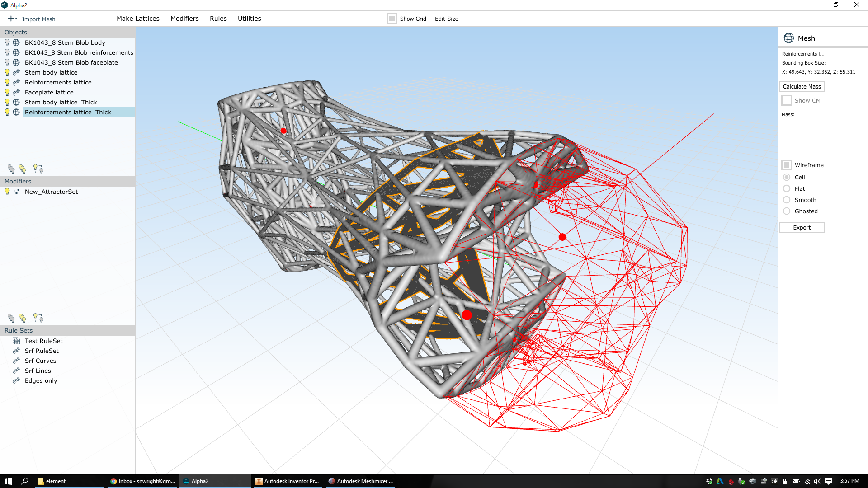Screen dimensions: 868x488
Task: Open the Modifiers menu
Action: tap(184, 19)
